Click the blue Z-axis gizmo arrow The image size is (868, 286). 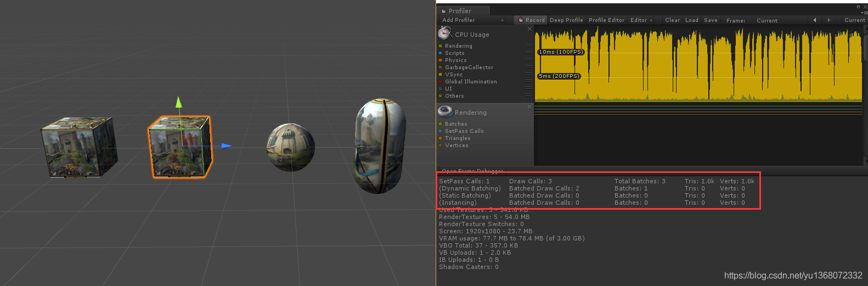coord(227,146)
